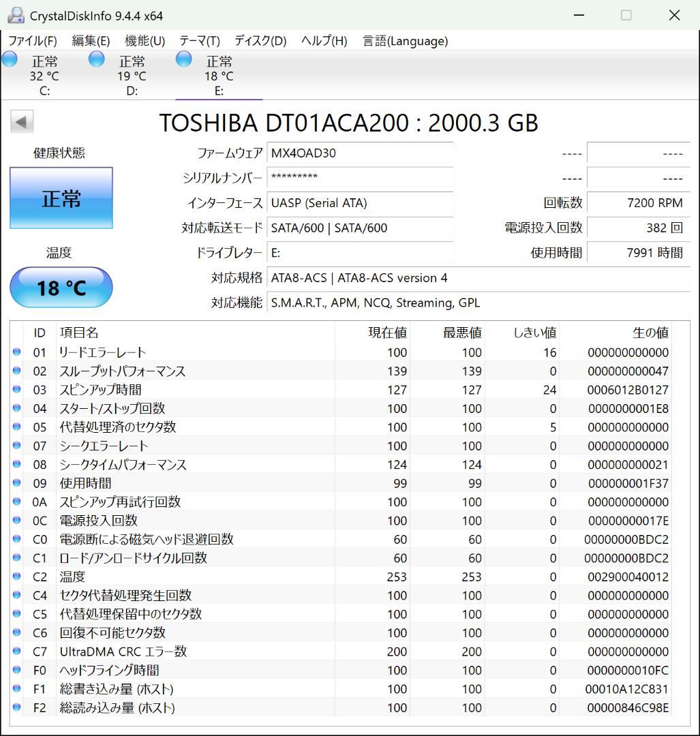Click the CrystalDiskInfo application icon in title bar
This screenshot has height=736, width=700.
tap(15, 14)
